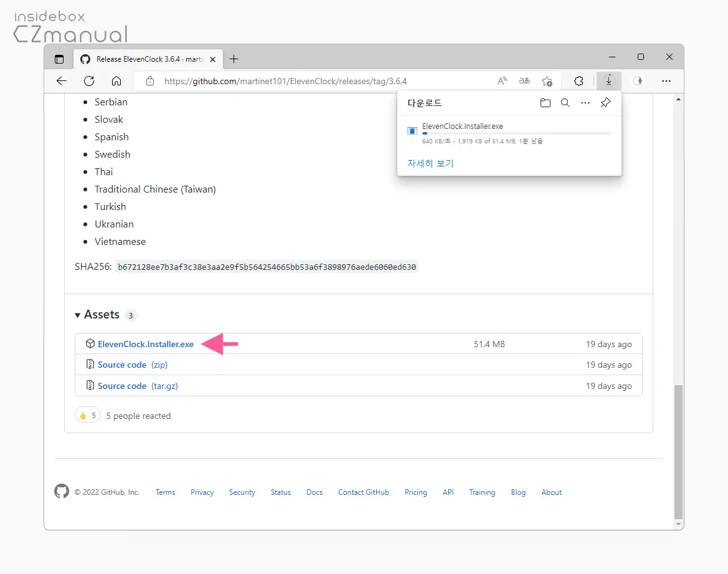Open the browser Extensions menu
Screen dimensions: 728x574
click(579, 81)
